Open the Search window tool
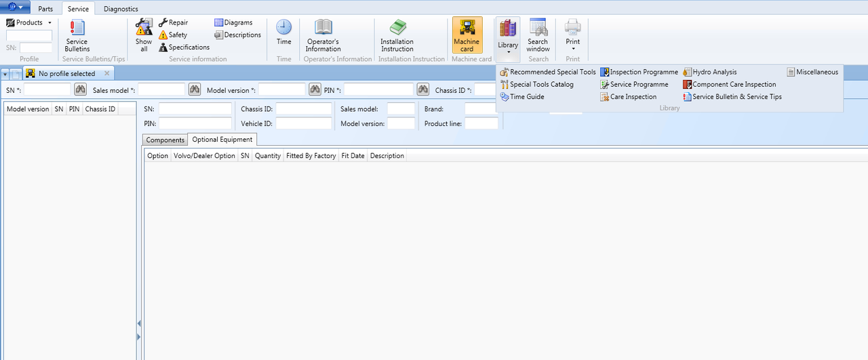This screenshot has width=868, height=360. coord(538,36)
